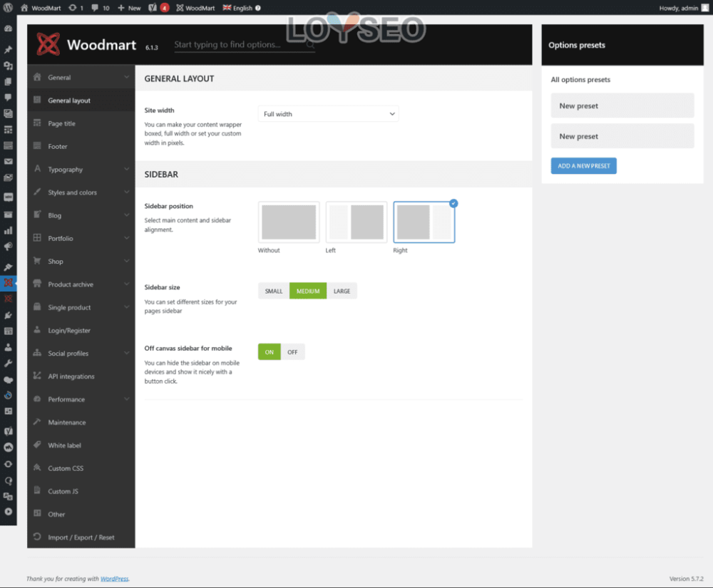This screenshot has width=713, height=588.
Task: Open Comments speech bubble icon in admin sidebar
Action: coord(8,97)
